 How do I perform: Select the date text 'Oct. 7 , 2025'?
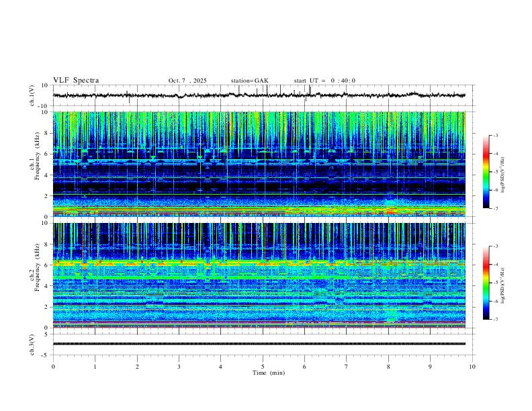point(187,81)
